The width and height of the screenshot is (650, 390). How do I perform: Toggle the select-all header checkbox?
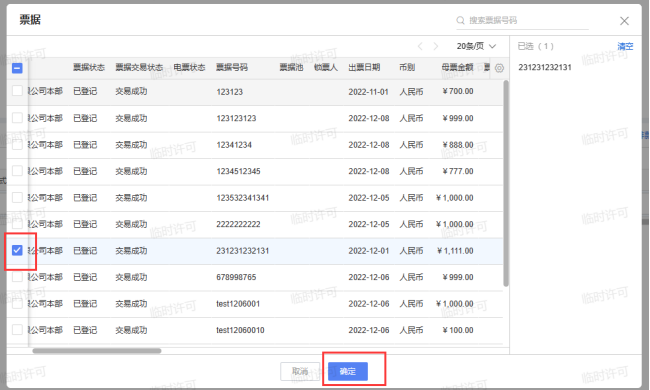17,68
